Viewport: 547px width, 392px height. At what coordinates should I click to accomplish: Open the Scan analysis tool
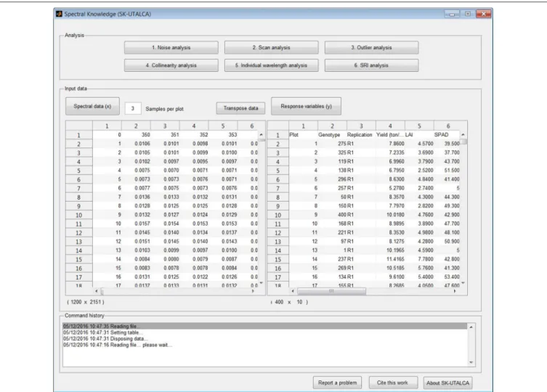(272, 47)
